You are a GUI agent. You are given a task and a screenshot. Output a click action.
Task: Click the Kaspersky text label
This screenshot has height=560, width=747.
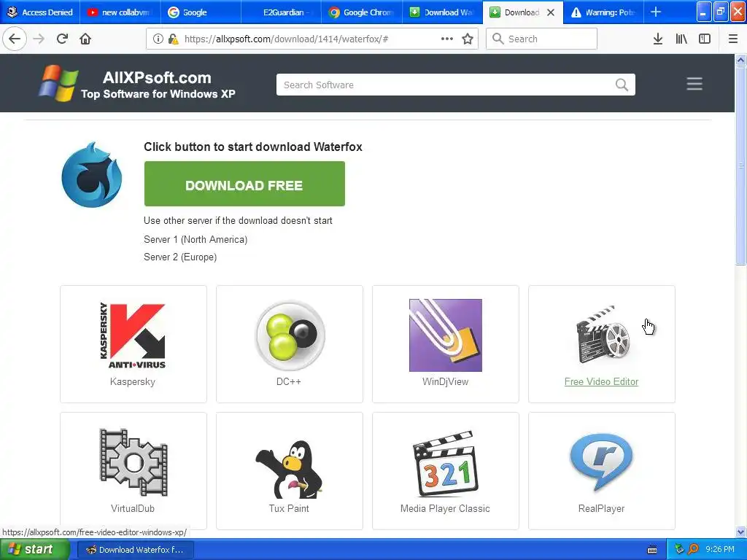click(133, 381)
